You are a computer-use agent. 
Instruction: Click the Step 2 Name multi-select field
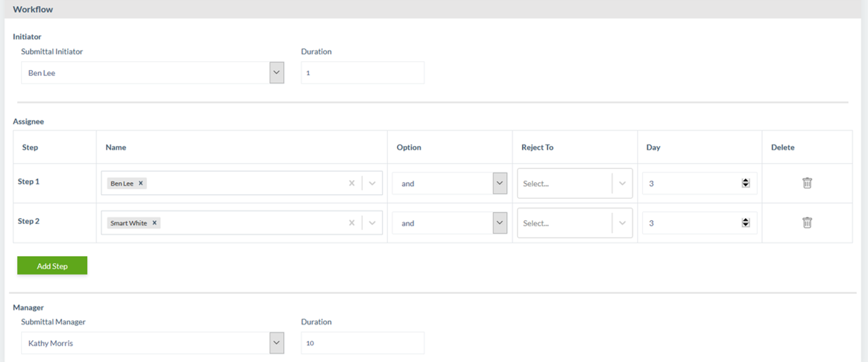coord(242,223)
